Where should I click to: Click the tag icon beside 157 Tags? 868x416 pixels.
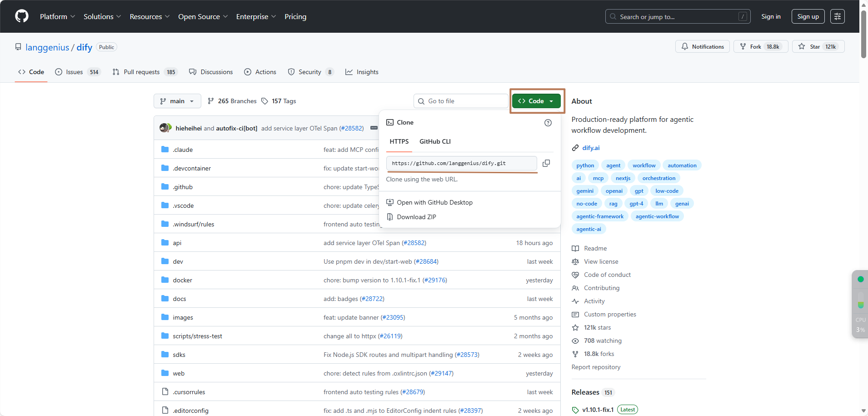pos(265,101)
